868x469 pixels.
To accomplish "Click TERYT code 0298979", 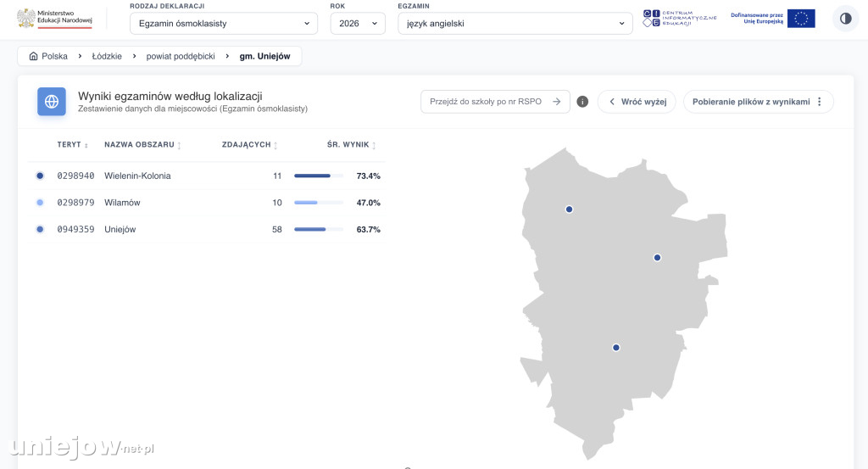I will (x=75, y=203).
